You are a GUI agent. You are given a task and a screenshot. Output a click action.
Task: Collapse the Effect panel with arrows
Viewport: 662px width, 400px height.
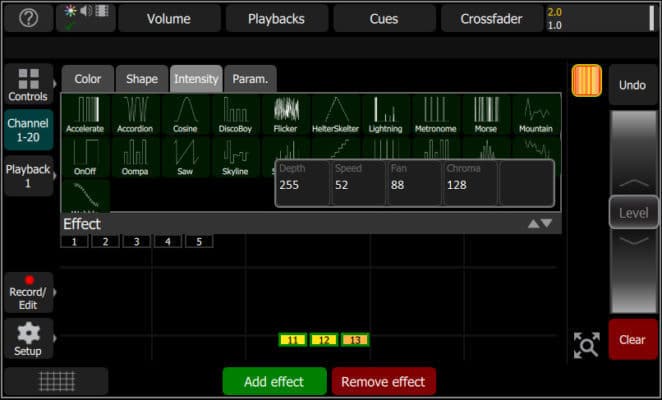pyautogui.click(x=540, y=224)
